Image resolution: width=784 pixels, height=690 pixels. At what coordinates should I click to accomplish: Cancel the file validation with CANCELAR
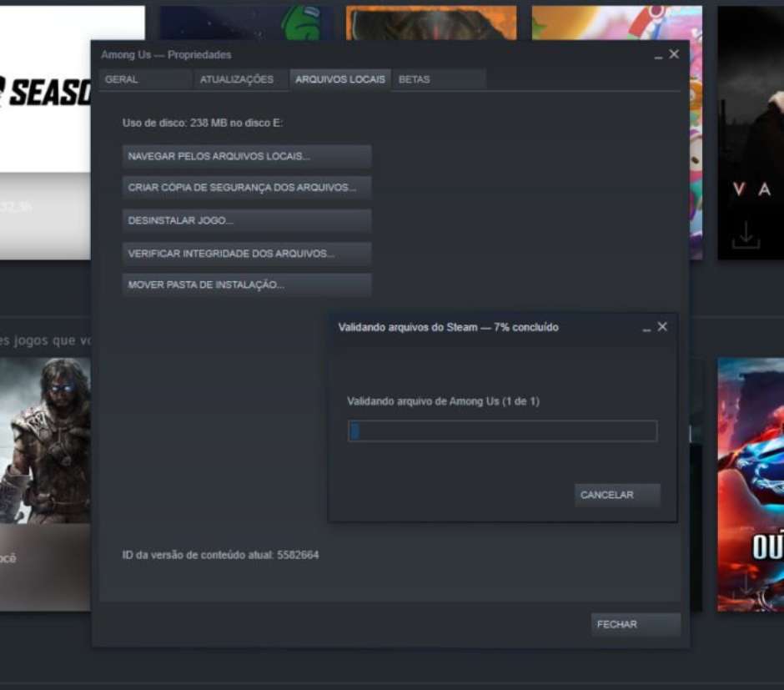click(x=616, y=495)
